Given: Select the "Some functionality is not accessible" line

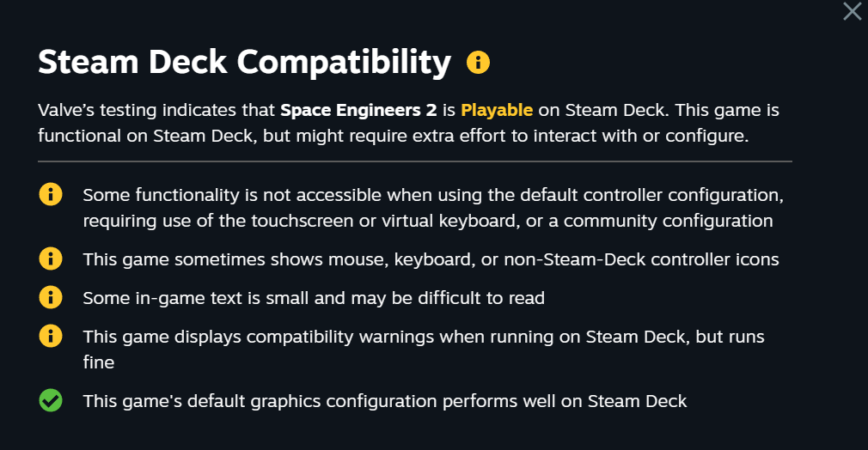Looking at the screenshot, I should tap(432, 195).
